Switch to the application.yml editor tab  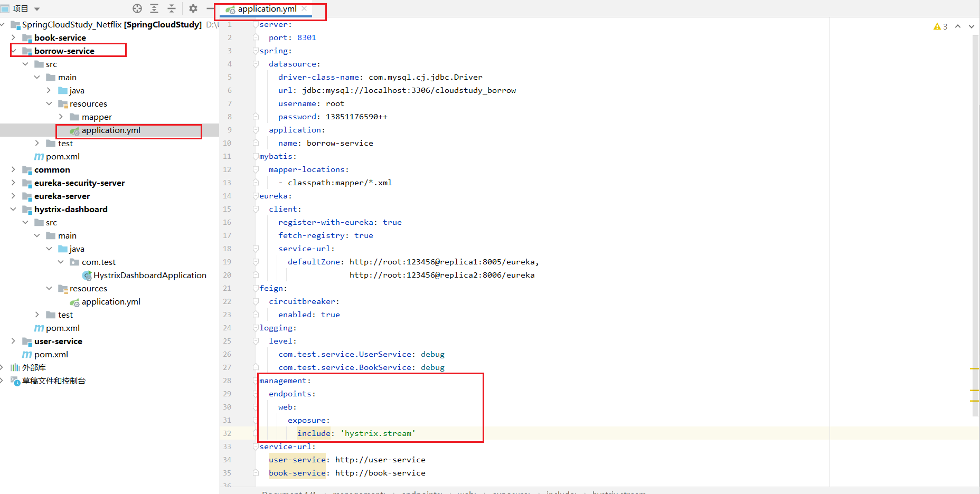[x=267, y=8]
